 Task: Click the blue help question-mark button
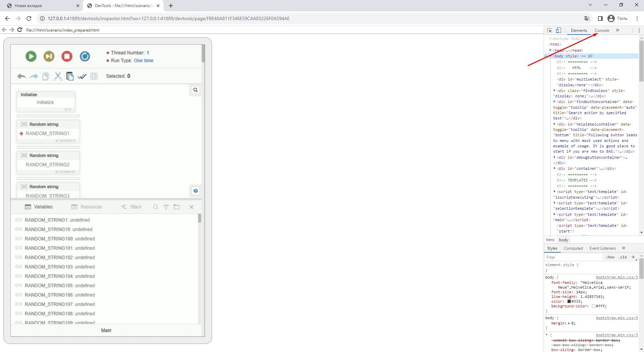(x=196, y=191)
